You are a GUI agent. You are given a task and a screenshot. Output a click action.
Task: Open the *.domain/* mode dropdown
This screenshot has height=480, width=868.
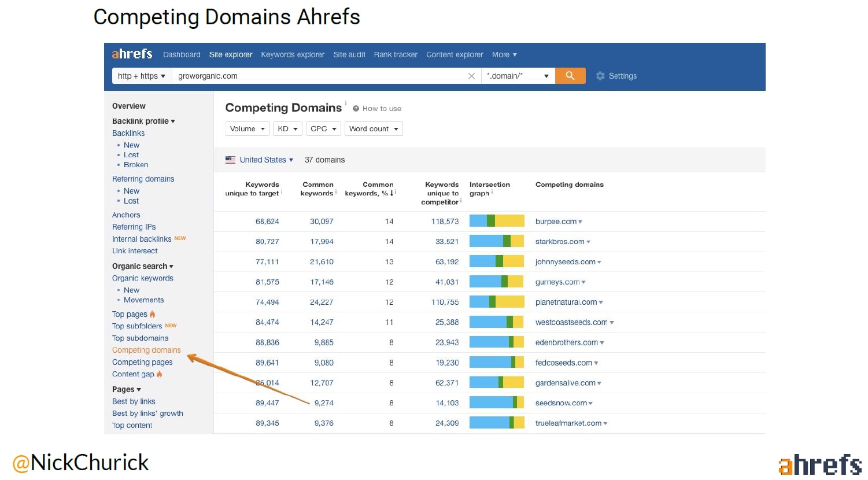point(517,76)
